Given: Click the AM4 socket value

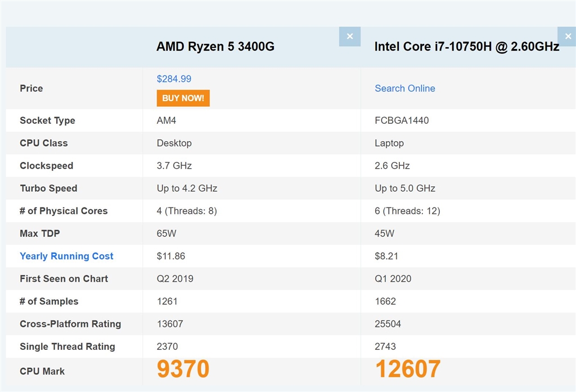Looking at the screenshot, I should click(x=166, y=120).
